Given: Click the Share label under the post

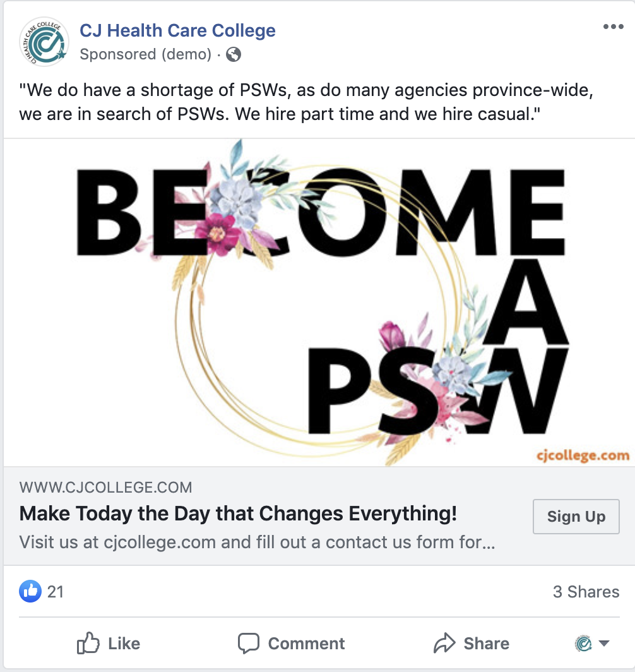Looking at the screenshot, I should point(487,644).
